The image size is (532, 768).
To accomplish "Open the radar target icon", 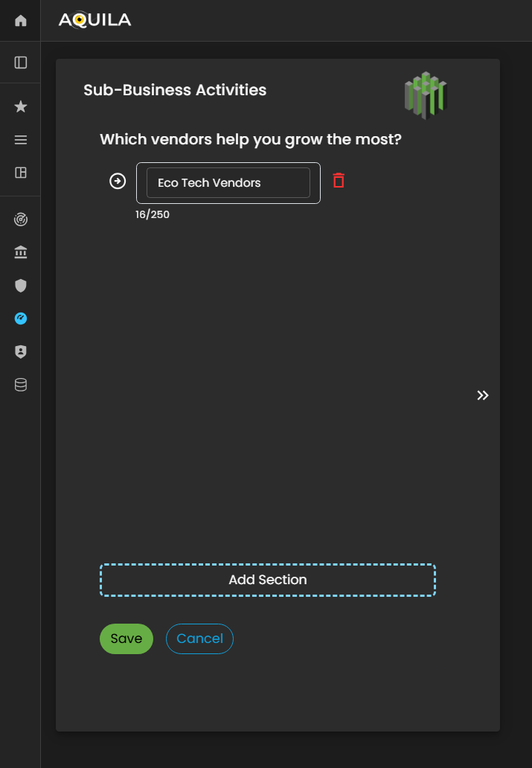I will [x=21, y=220].
